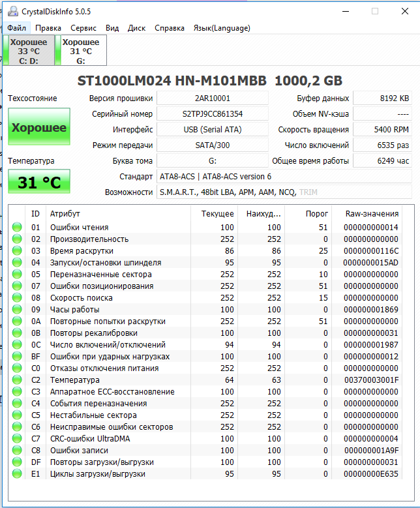Click the CrystalDiskInfo app icon in title bar
The height and width of the screenshot is (508, 420).
click(13, 11)
